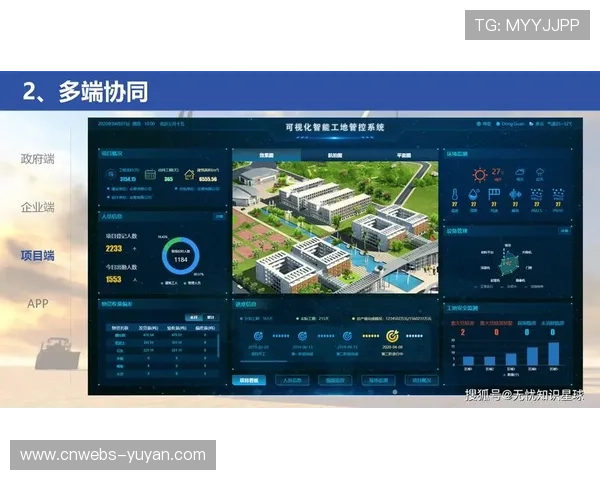Select the 政府端 sidebar entry

coord(38,158)
